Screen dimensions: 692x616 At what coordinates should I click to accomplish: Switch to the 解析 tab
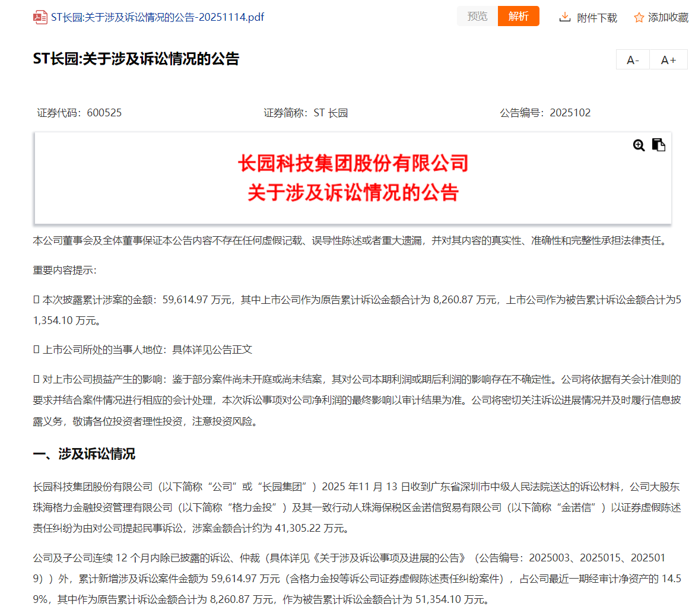518,17
